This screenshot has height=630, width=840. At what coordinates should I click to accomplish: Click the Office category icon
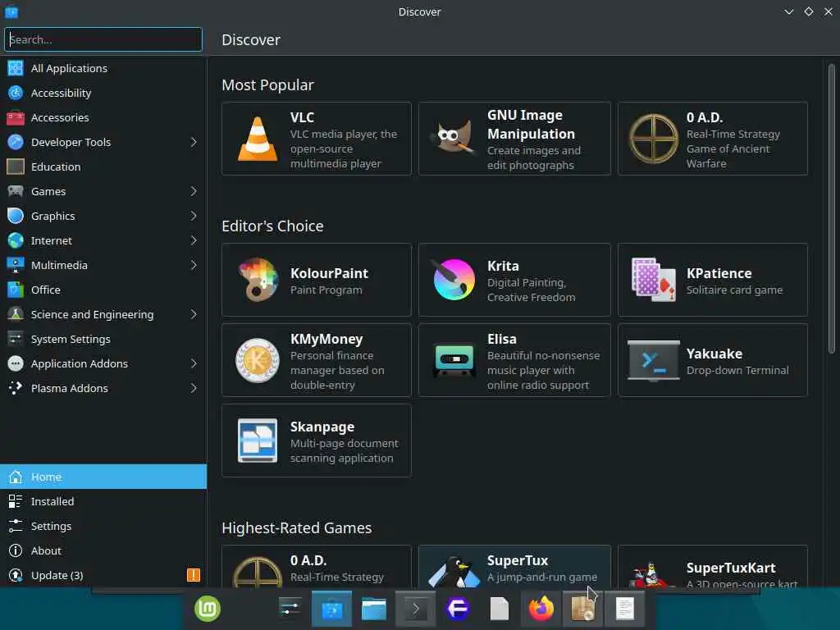[x=16, y=290]
